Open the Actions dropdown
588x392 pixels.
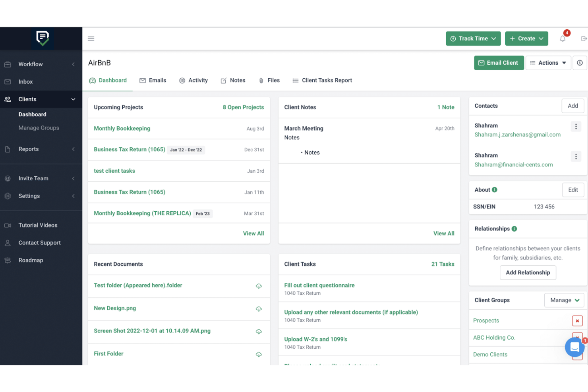pyautogui.click(x=549, y=63)
